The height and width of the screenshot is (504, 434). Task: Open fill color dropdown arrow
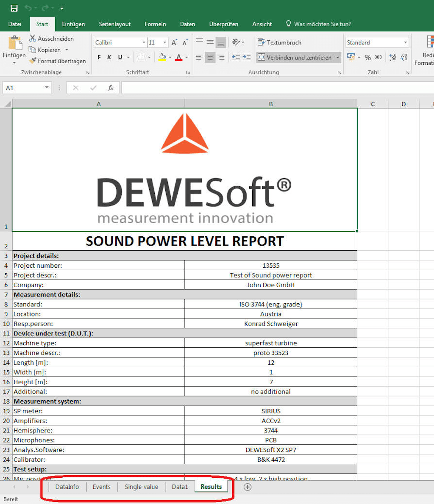click(x=170, y=58)
